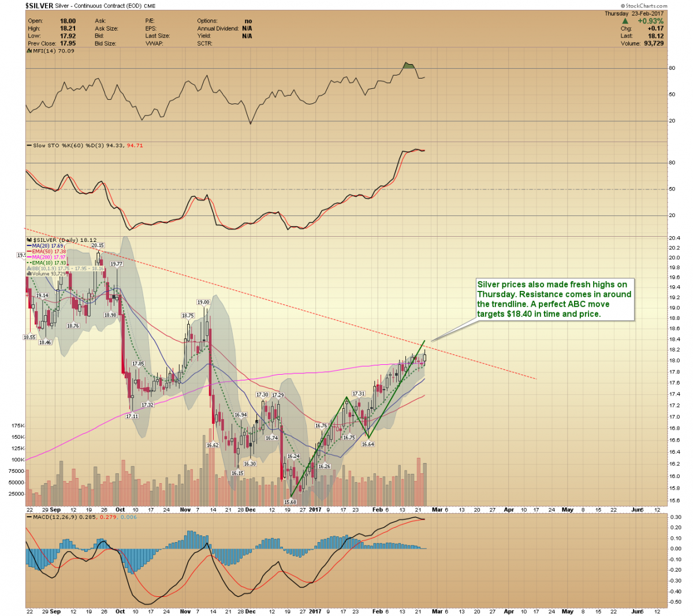The width and height of the screenshot is (693, 616).
Task: Click the MFI(14) indicator icon
Action: click(29, 51)
